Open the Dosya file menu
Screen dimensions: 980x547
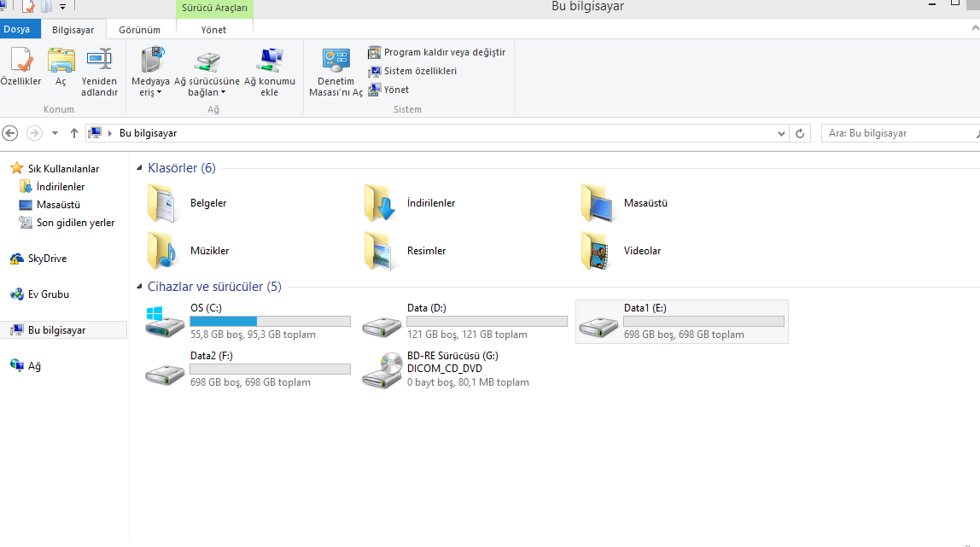click(x=20, y=29)
